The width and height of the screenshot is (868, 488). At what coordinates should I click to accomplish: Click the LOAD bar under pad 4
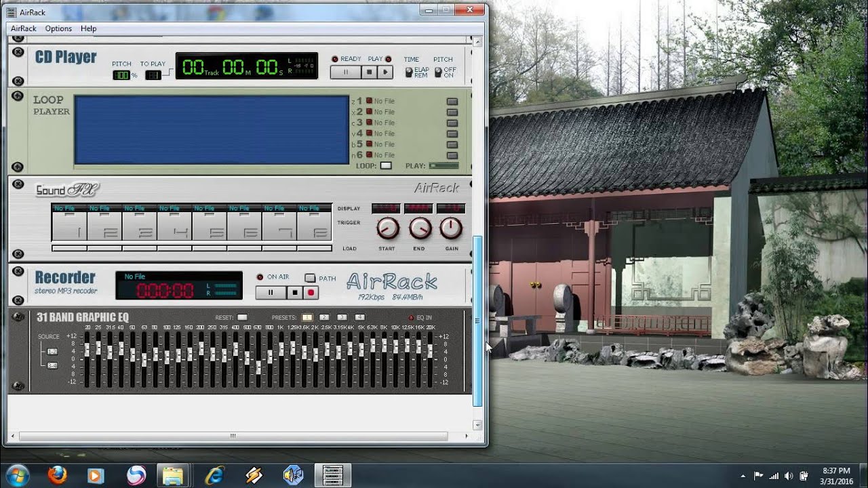174,248
